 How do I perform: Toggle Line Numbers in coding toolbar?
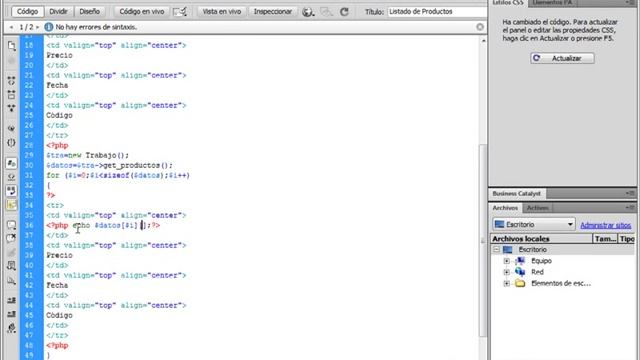[x=11, y=163]
